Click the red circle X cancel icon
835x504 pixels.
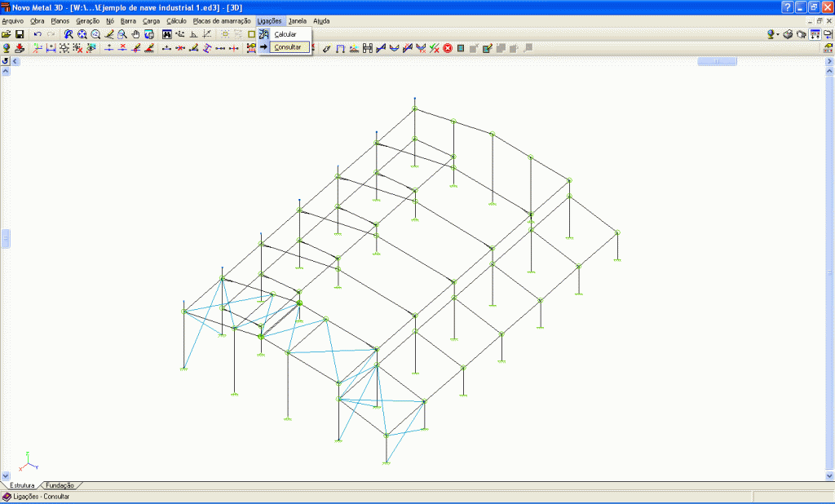[x=448, y=48]
